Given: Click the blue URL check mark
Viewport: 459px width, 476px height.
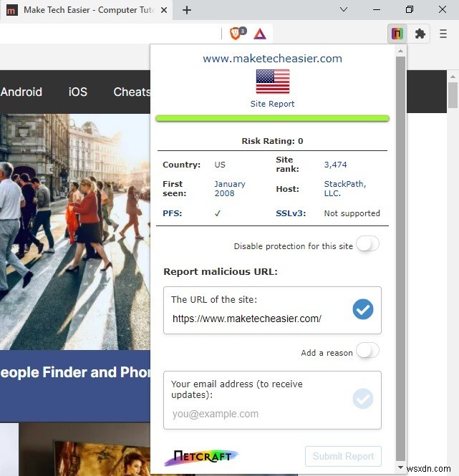Looking at the screenshot, I should point(363,309).
